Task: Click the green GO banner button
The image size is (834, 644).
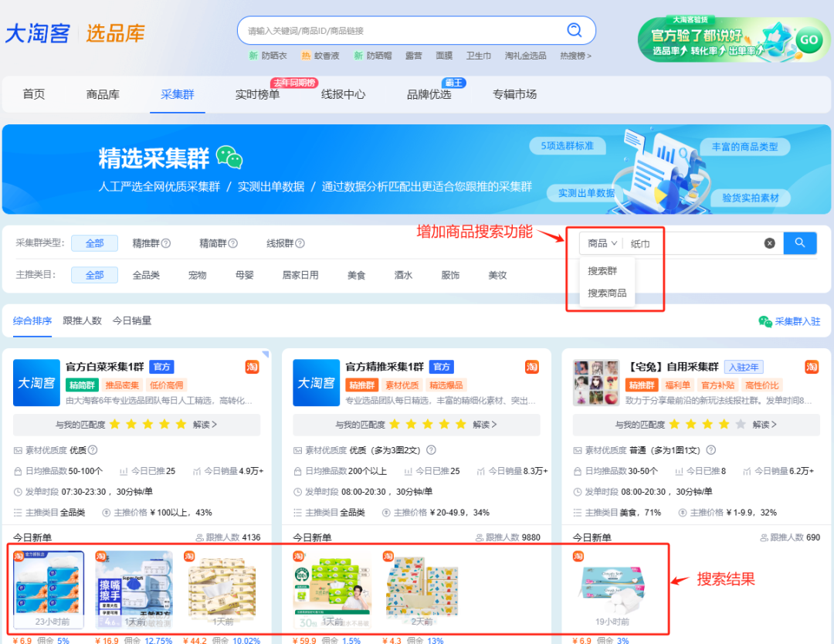Action: [x=809, y=39]
